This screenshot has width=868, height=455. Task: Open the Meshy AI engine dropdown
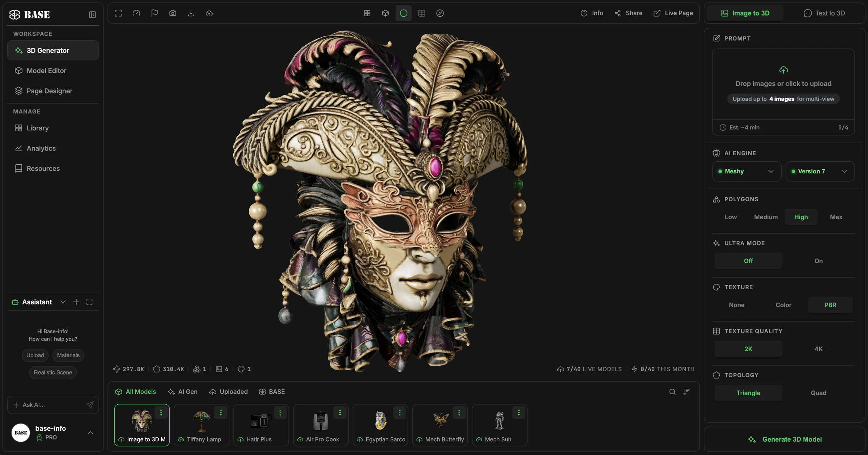pyautogui.click(x=746, y=171)
